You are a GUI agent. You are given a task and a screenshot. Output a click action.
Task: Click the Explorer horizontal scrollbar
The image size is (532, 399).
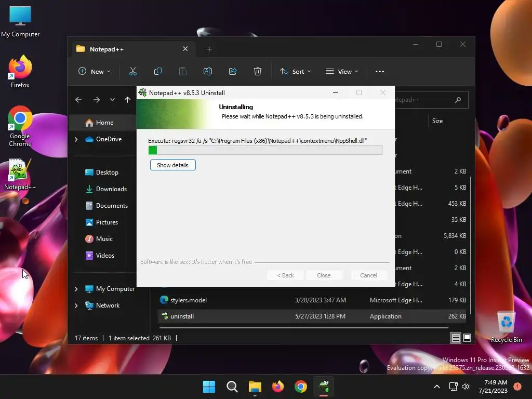(x=303, y=328)
